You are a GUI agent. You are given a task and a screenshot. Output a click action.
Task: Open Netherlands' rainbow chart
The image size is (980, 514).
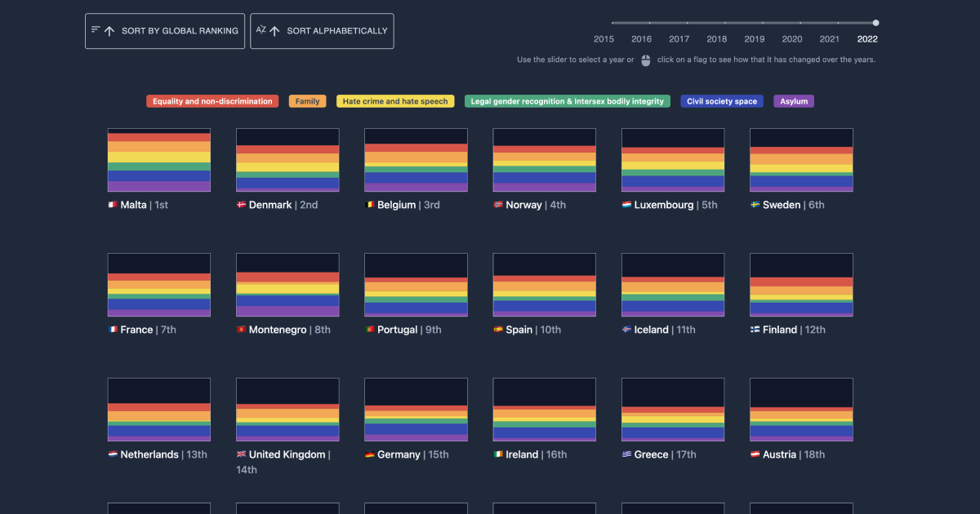coord(159,410)
